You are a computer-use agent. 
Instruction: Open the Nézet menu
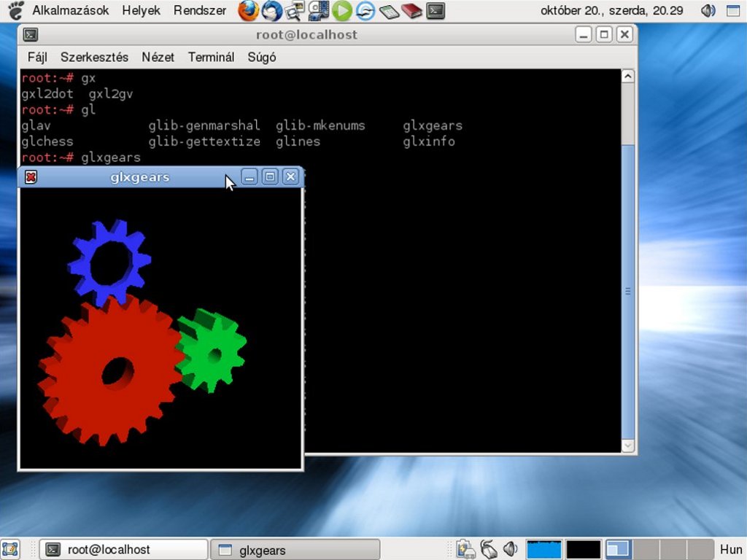158,57
